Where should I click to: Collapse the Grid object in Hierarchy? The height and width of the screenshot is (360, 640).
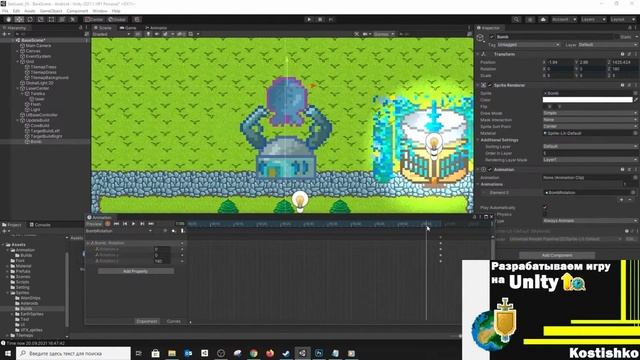point(18,62)
